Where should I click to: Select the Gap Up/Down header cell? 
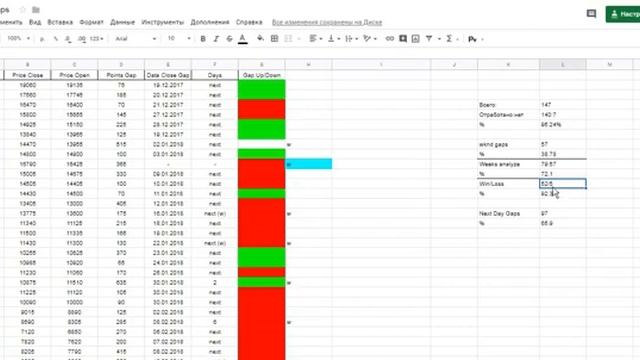(x=262, y=75)
